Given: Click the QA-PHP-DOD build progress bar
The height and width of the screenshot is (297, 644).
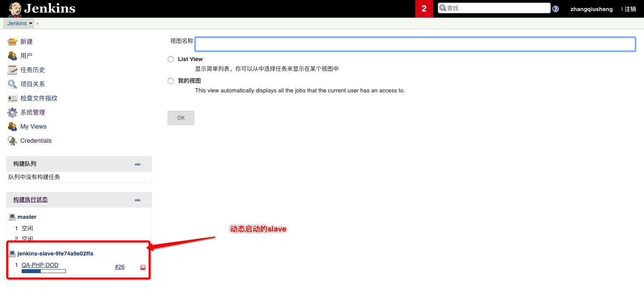Looking at the screenshot, I should (44, 271).
